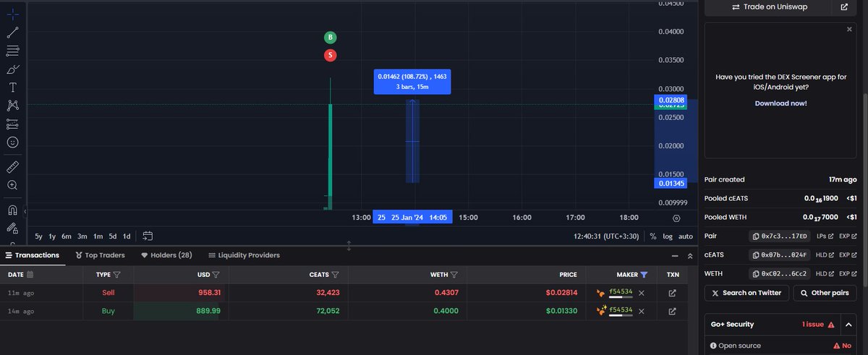Screen dimensions: 868x355
Task: Click the green B buy marker
Action: pyautogui.click(x=330, y=37)
